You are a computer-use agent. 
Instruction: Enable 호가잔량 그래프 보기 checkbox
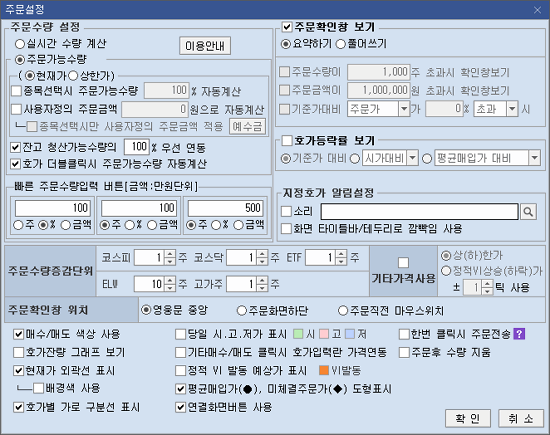(x=18, y=353)
